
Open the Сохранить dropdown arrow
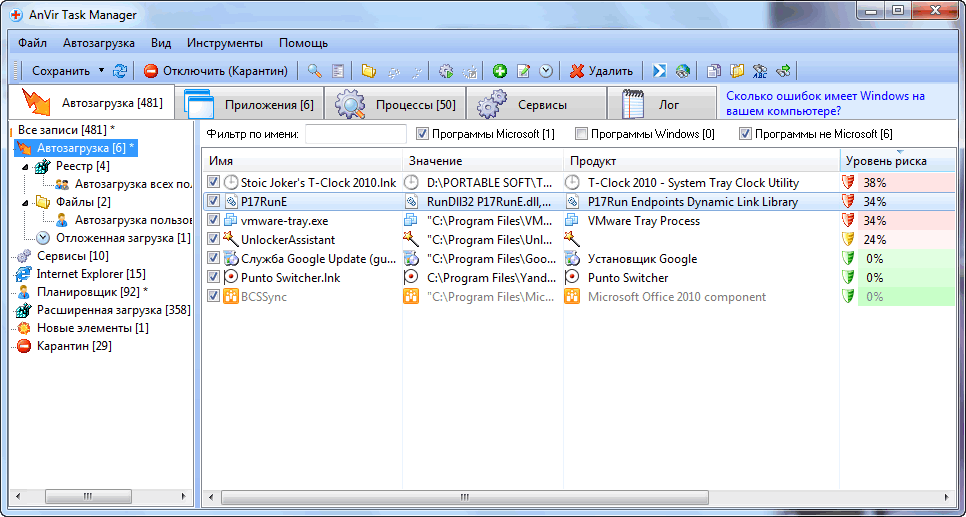[101, 71]
